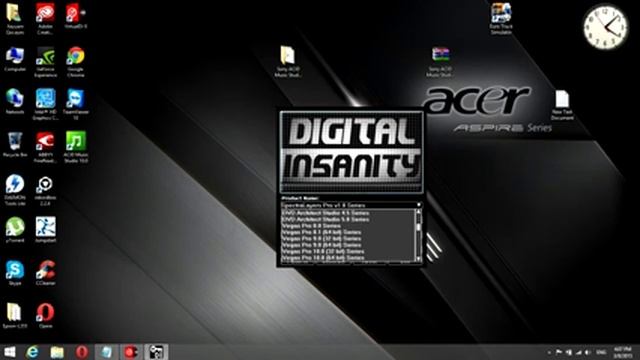Launch Euro Truck Simulator shortcut
640x360 pixels.
click(501, 19)
